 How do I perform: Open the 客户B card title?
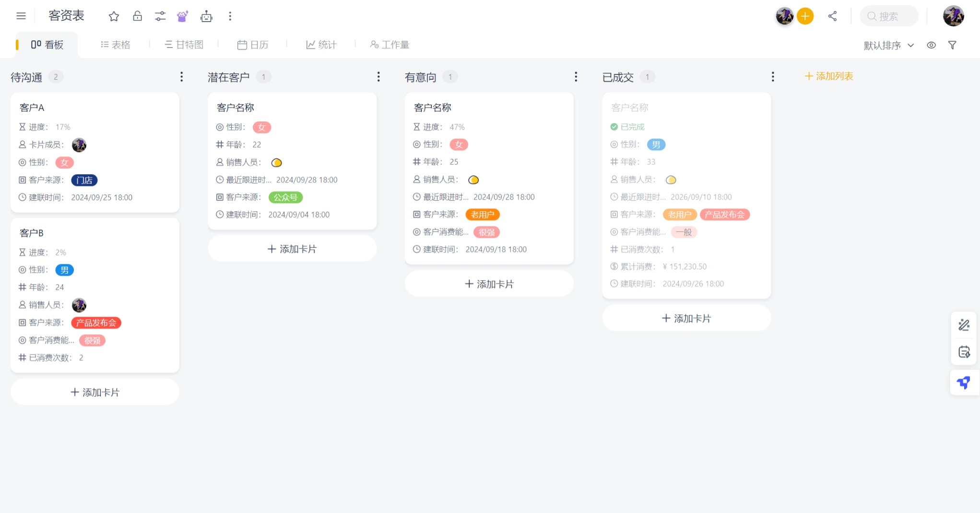(x=32, y=233)
